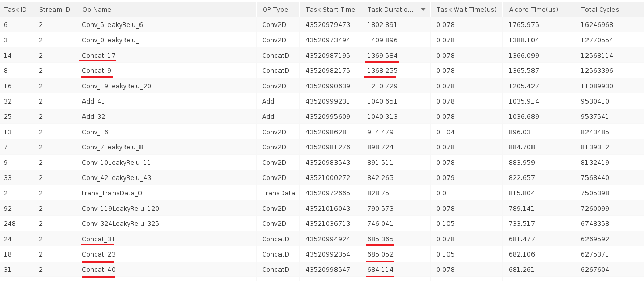Select the Conv_324LeakyRelu_325 row
The image size is (644, 281).
322,223
